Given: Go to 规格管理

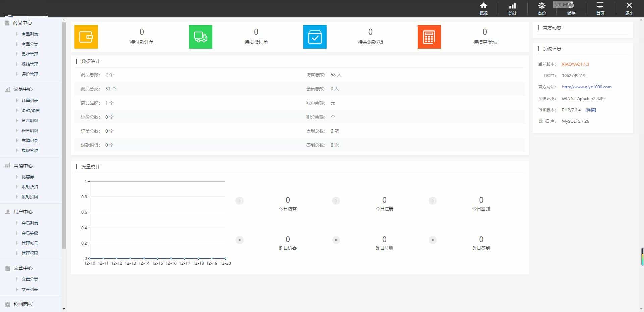Looking at the screenshot, I should click(30, 64).
